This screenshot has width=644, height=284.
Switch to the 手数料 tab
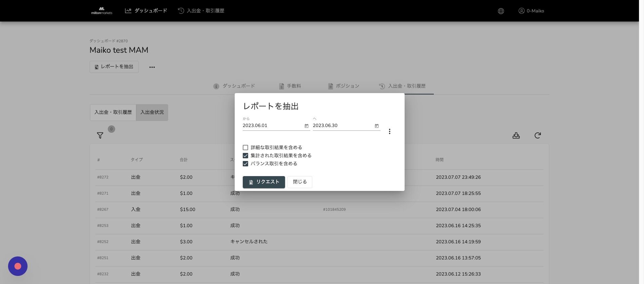click(290, 86)
